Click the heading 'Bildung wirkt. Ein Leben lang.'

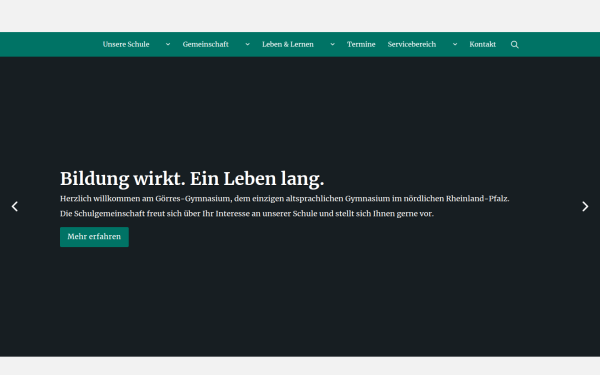click(x=192, y=179)
